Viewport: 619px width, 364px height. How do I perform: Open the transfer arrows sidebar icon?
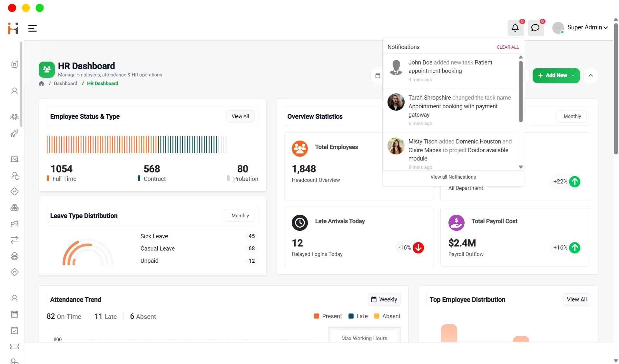[x=15, y=240]
